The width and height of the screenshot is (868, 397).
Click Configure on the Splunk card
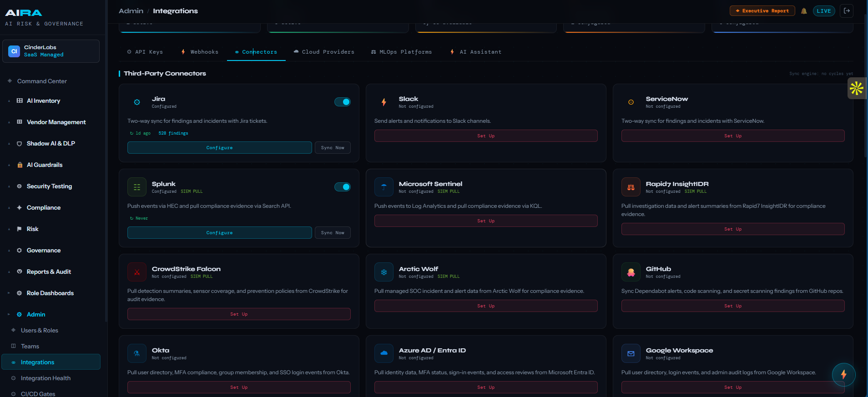(x=220, y=233)
